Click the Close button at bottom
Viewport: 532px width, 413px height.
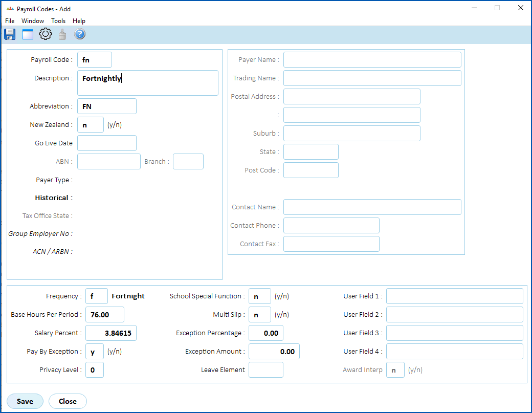(68, 401)
